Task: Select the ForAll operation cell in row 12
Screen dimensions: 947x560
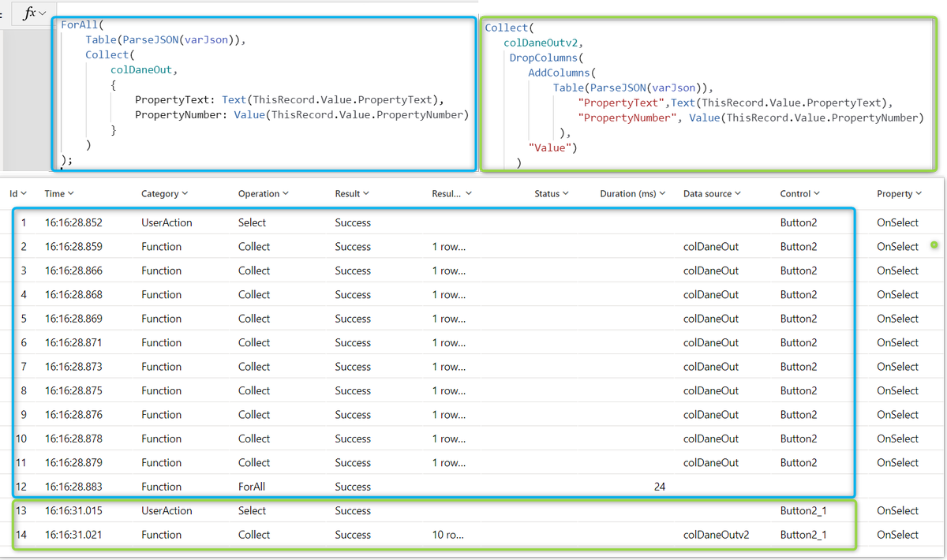Action: (x=252, y=487)
